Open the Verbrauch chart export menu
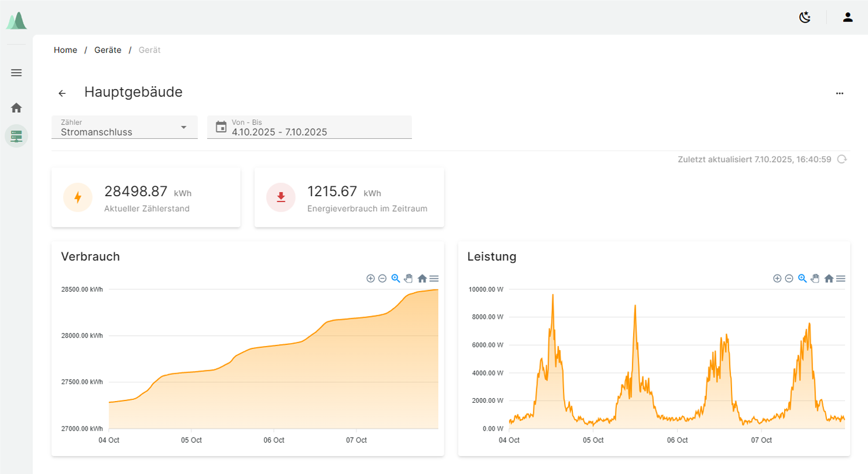868x474 pixels. (x=435, y=278)
